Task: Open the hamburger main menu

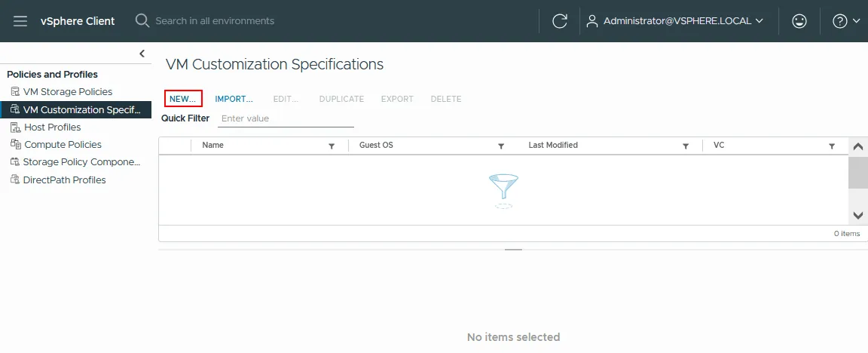Action: [20, 21]
